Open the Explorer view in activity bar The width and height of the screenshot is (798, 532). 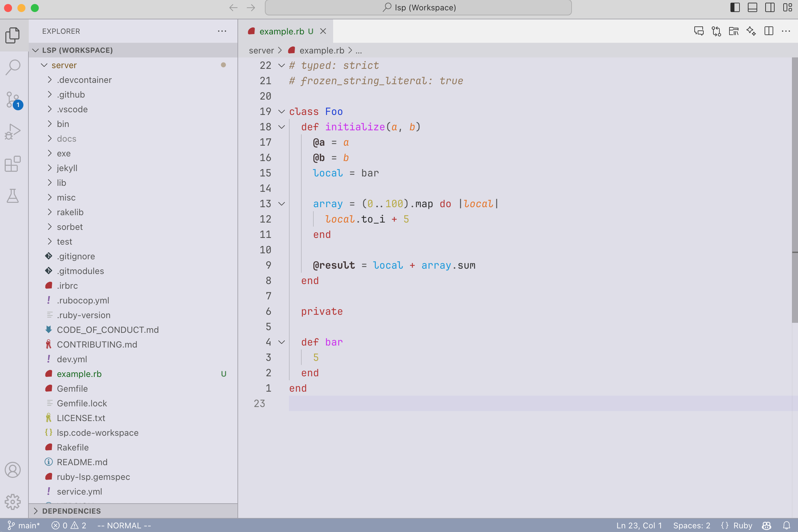pos(13,35)
